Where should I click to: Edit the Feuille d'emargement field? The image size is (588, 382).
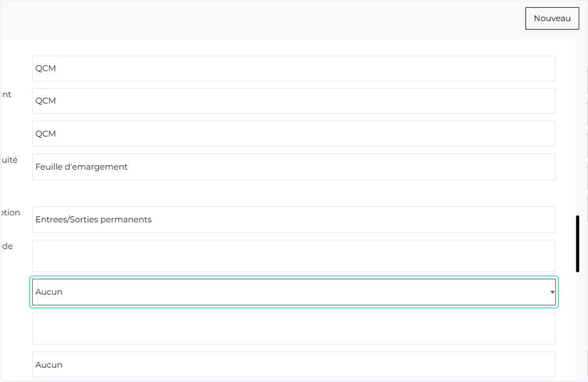294,167
